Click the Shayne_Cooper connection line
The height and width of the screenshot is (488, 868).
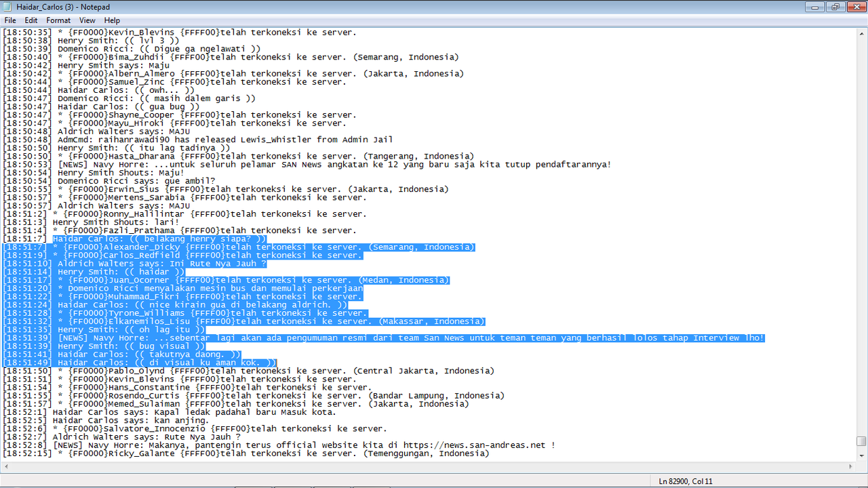click(x=179, y=115)
